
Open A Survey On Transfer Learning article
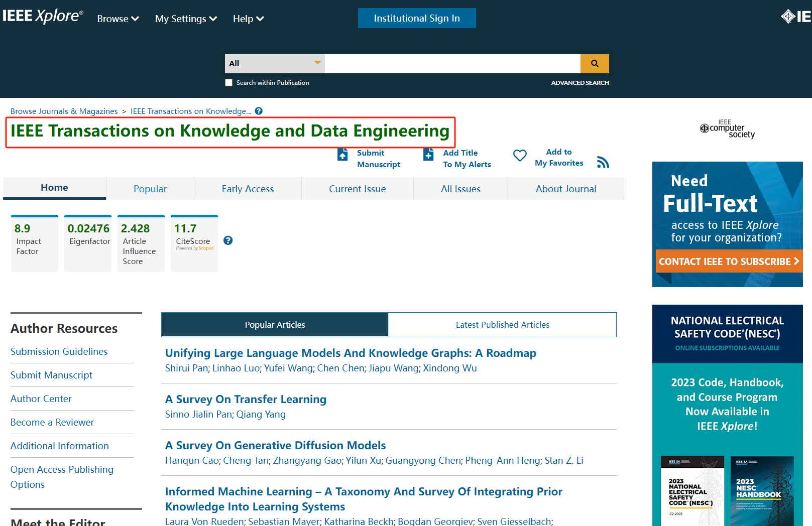(246, 399)
